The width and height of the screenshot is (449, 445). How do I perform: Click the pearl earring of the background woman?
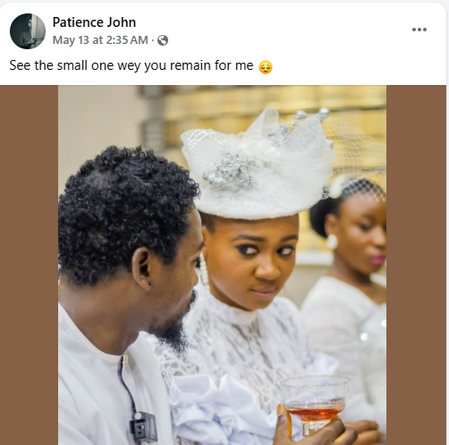pyautogui.click(x=332, y=242)
